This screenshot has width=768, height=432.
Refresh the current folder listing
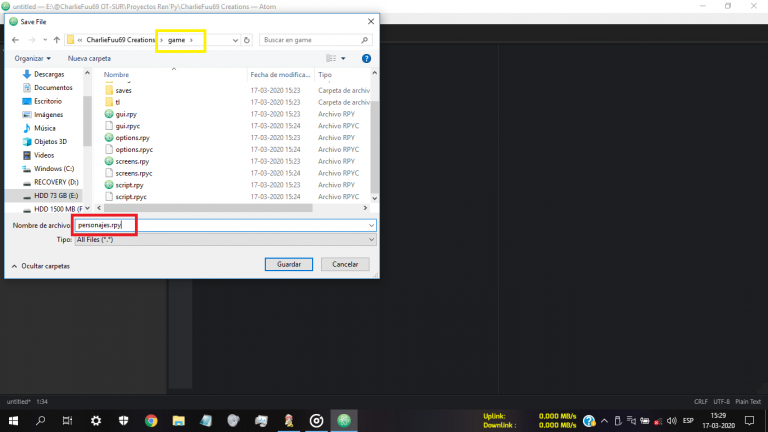coord(247,40)
